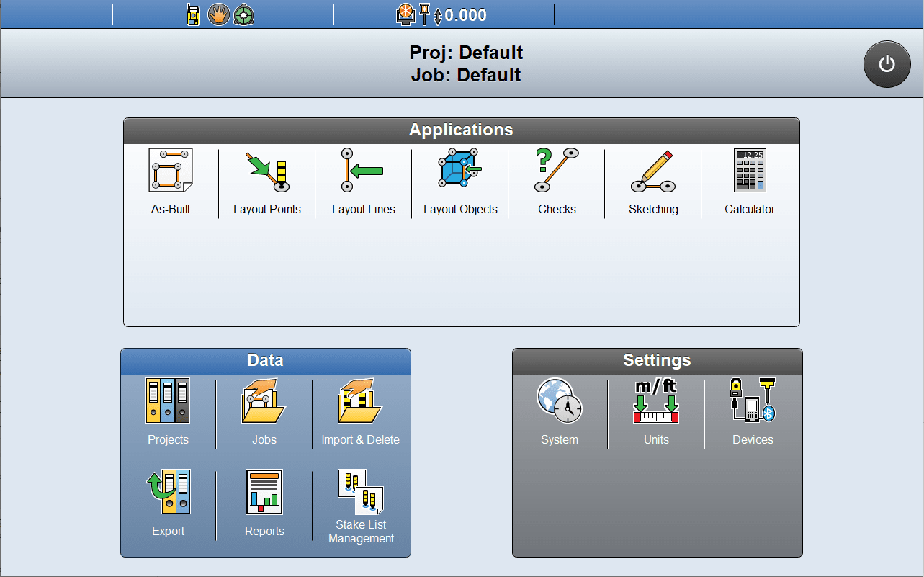924x577 pixels.
Task: Open the System settings
Action: click(x=560, y=411)
